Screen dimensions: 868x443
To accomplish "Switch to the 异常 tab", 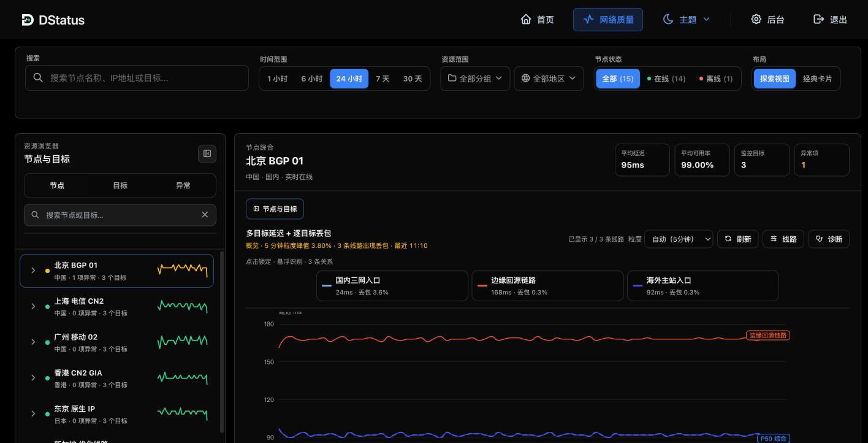I will click(183, 185).
